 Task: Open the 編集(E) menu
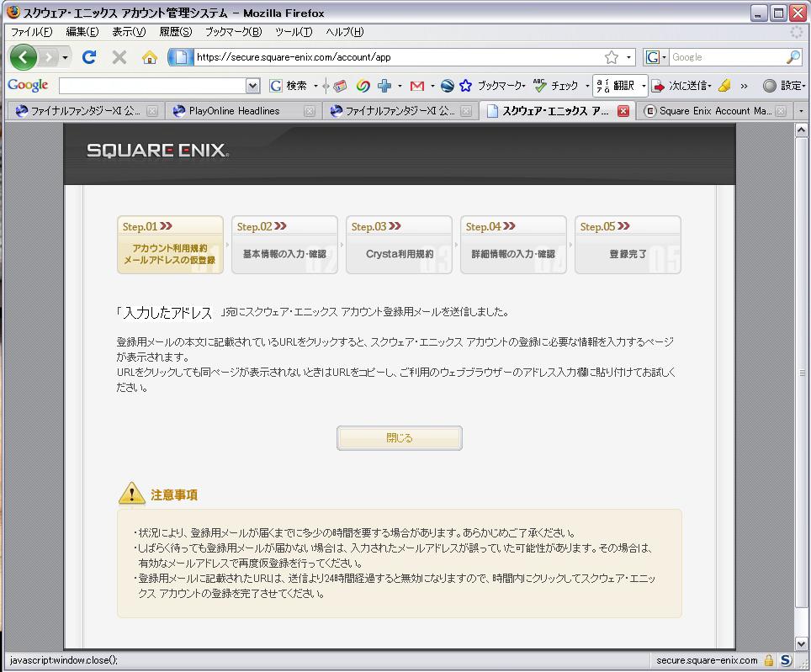(82, 32)
